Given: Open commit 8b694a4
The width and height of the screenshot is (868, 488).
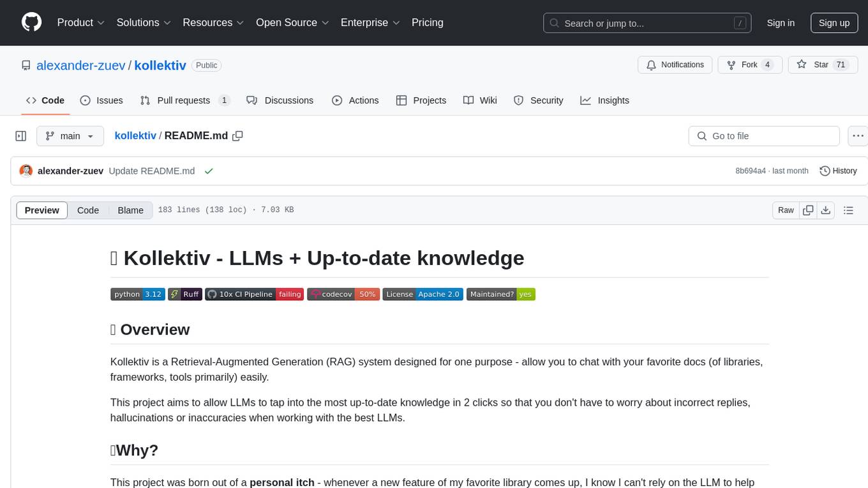Looking at the screenshot, I should (751, 171).
